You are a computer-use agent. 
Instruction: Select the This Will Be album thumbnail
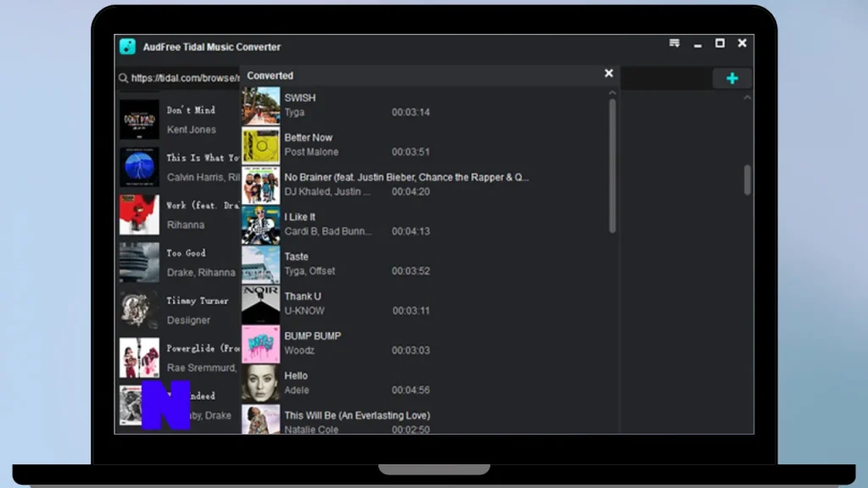pos(261,419)
